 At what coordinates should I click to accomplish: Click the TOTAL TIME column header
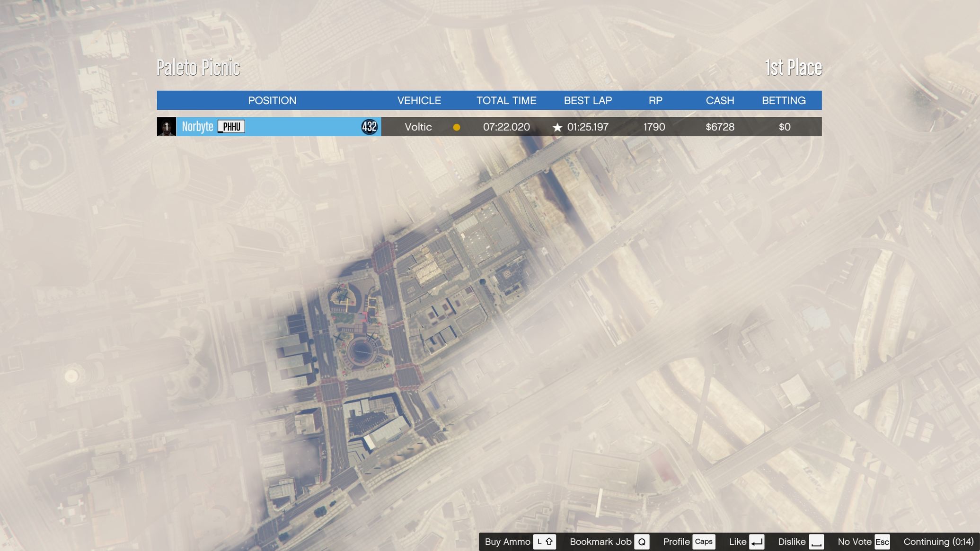[x=506, y=100]
